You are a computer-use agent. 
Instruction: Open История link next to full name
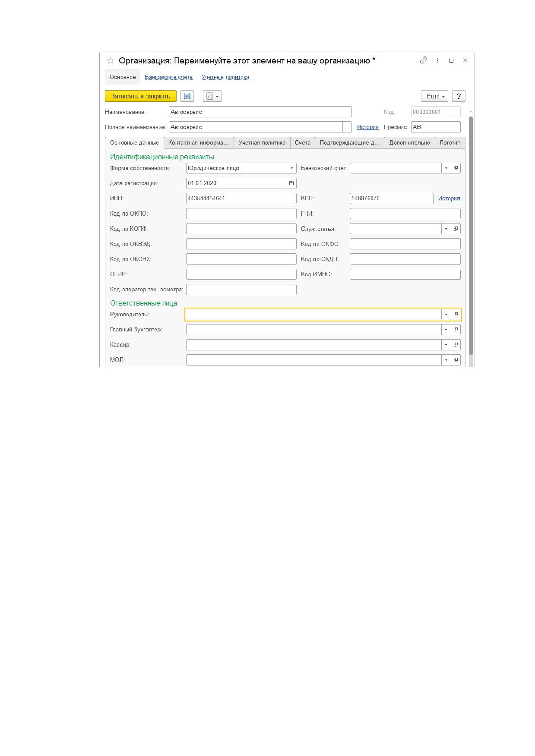[368, 127]
